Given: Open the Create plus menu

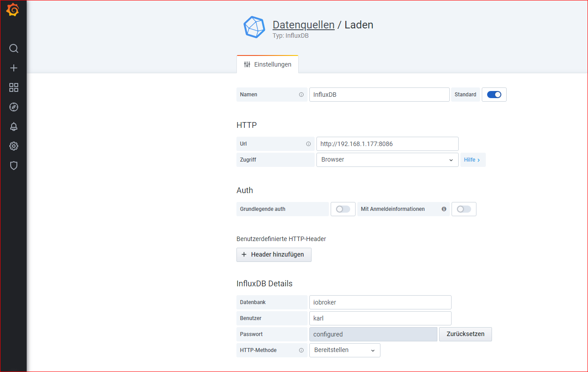Looking at the screenshot, I should pyautogui.click(x=14, y=68).
